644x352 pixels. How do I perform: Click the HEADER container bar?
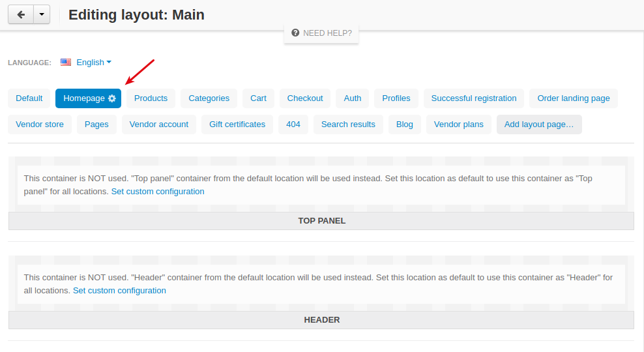tap(321, 320)
